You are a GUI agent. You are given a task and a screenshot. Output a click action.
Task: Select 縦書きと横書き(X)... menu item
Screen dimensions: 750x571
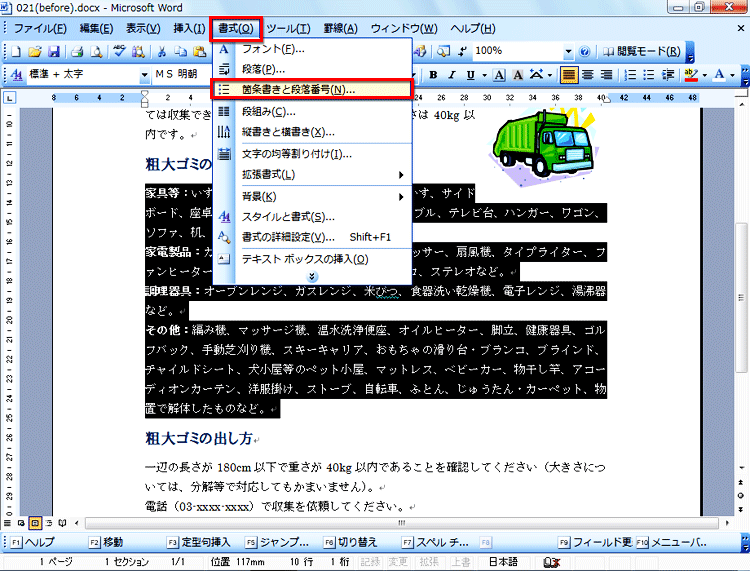[x=312, y=132]
